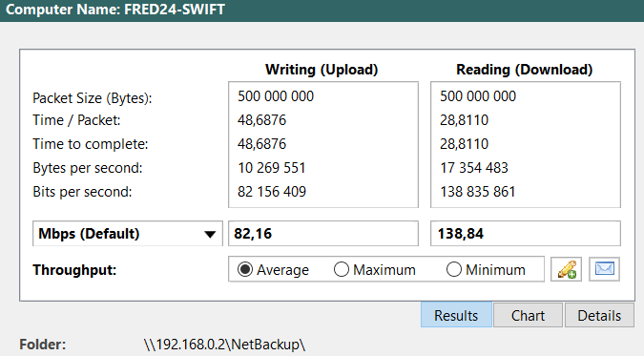This screenshot has height=356, width=644.
Task: Click the pencil edit/add notes icon
Action: (x=566, y=269)
